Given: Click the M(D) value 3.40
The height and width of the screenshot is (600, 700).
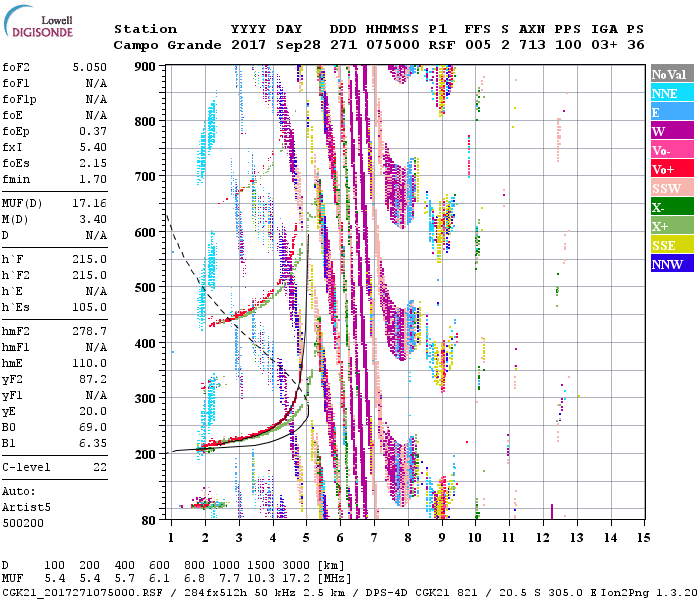Looking at the screenshot, I should click(x=93, y=219).
